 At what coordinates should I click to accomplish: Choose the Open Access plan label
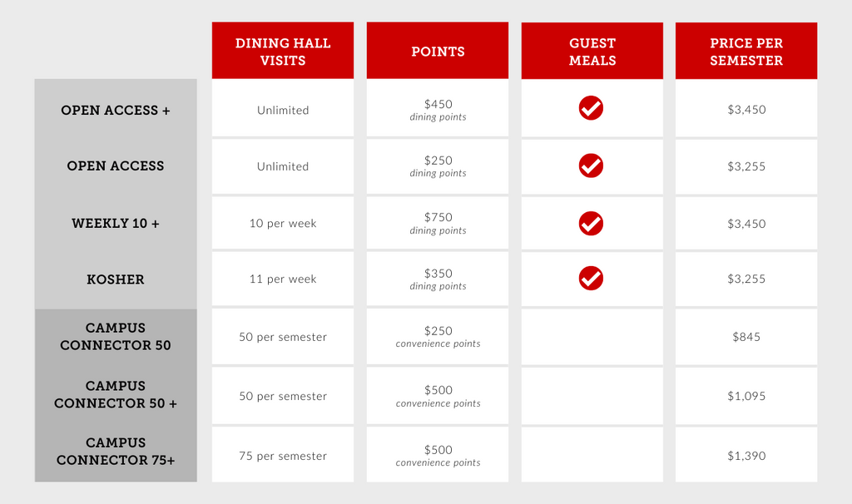[116, 166]
